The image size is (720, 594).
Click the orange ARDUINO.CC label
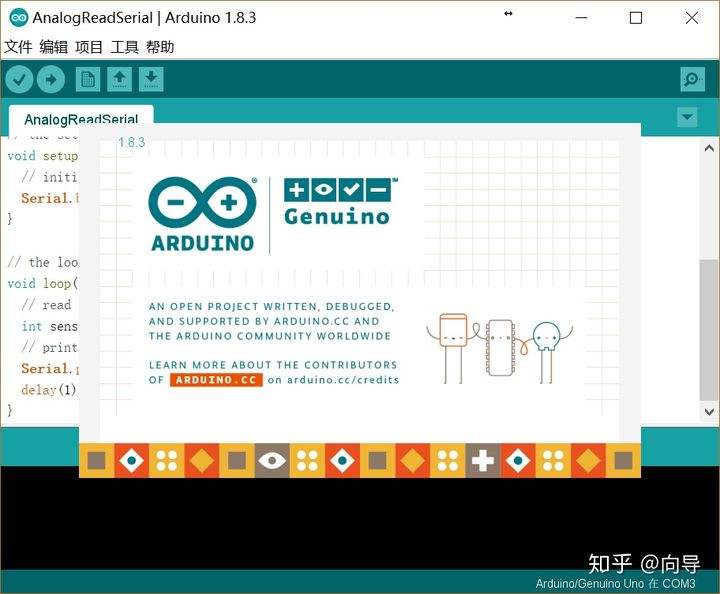point(216,380)
